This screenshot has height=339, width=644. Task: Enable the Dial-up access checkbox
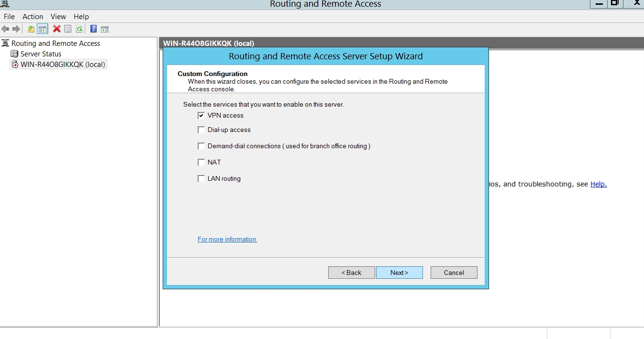pyautogui.click(x=201, y=130)
